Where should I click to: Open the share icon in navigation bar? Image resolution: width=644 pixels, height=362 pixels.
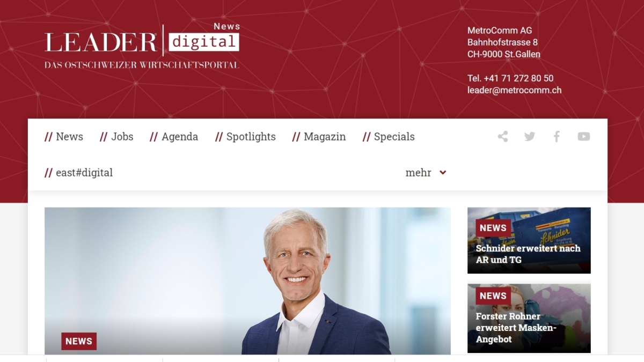[503, 137]
